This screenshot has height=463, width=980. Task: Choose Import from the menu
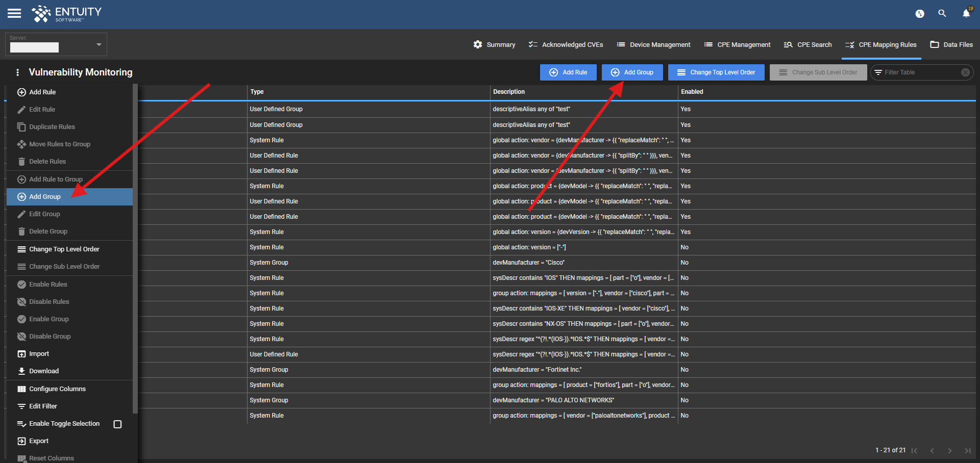coord(69,354)
